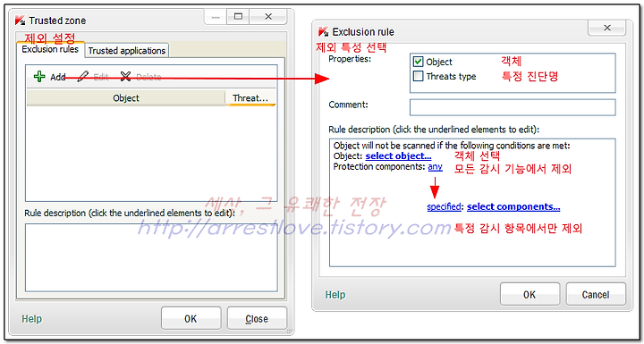Click inside the Comment field

click(x=513, y=107)
